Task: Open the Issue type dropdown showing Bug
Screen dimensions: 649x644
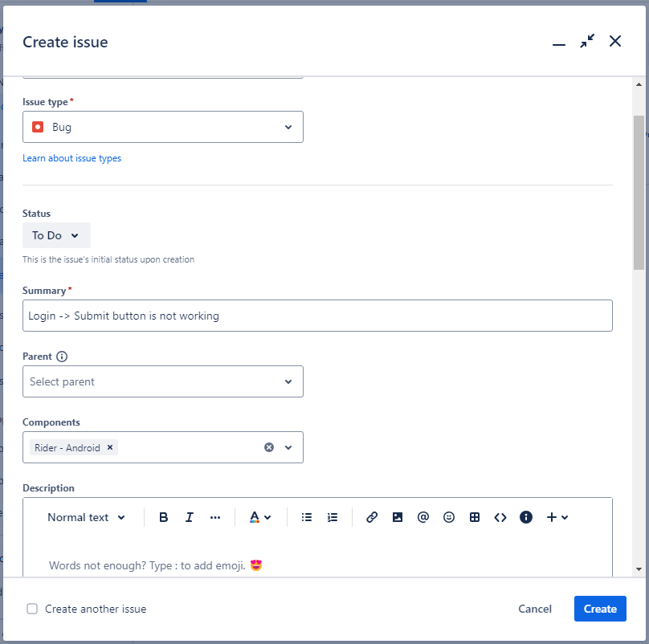Action: pyautogui.click(x=163, y=127)
